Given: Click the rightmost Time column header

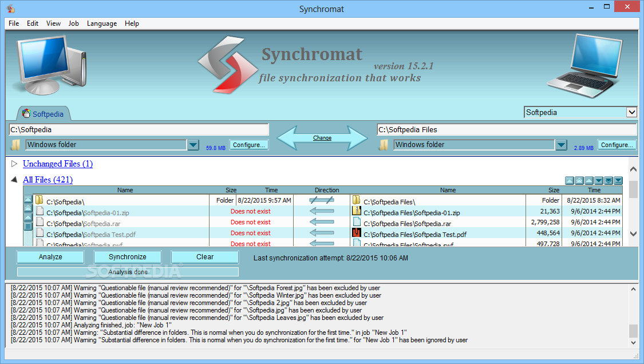Looking at the screenshot, I should tap(594, 190).
